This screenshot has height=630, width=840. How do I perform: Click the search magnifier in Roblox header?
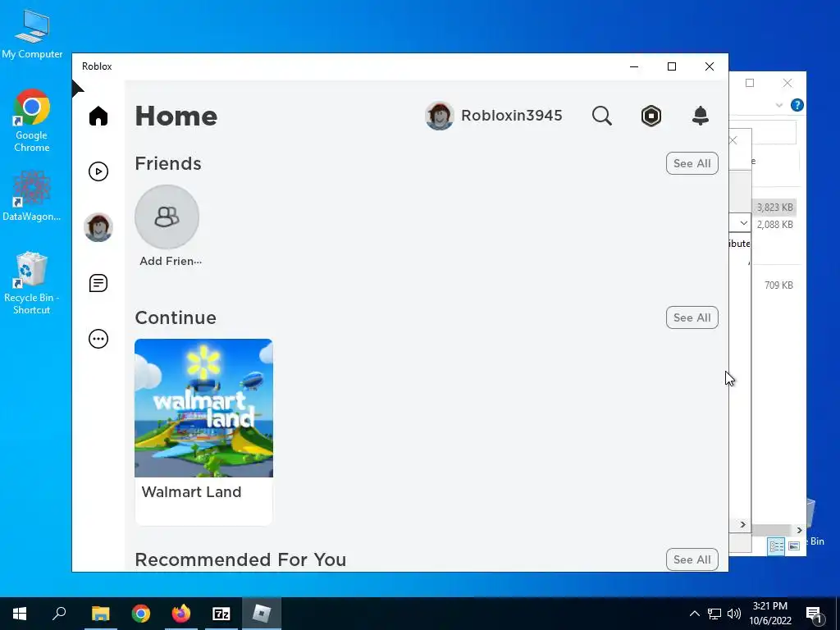coord(601,116)
